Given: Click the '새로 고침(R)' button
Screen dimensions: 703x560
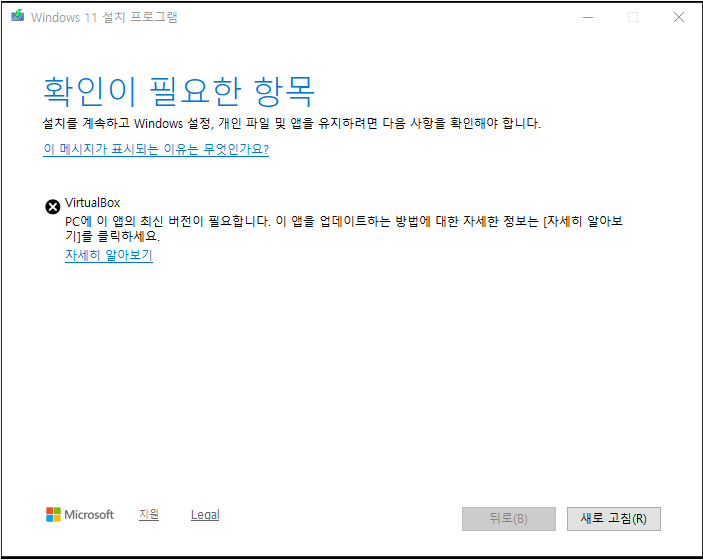Looking at the screenshot, I should click(613, 519).
